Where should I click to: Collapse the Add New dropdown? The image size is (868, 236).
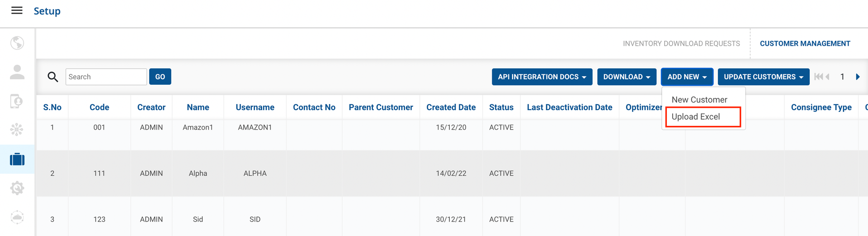tap(687, 77)
